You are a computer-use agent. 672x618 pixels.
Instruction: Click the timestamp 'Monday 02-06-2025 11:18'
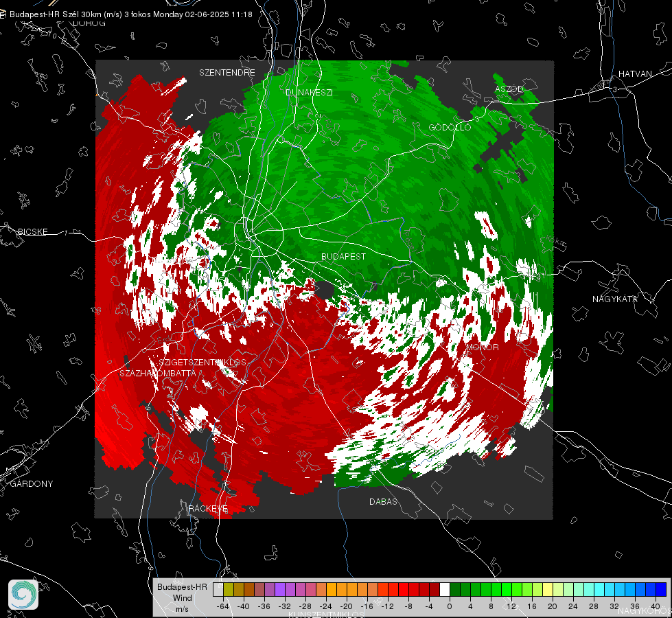point(202,14)
